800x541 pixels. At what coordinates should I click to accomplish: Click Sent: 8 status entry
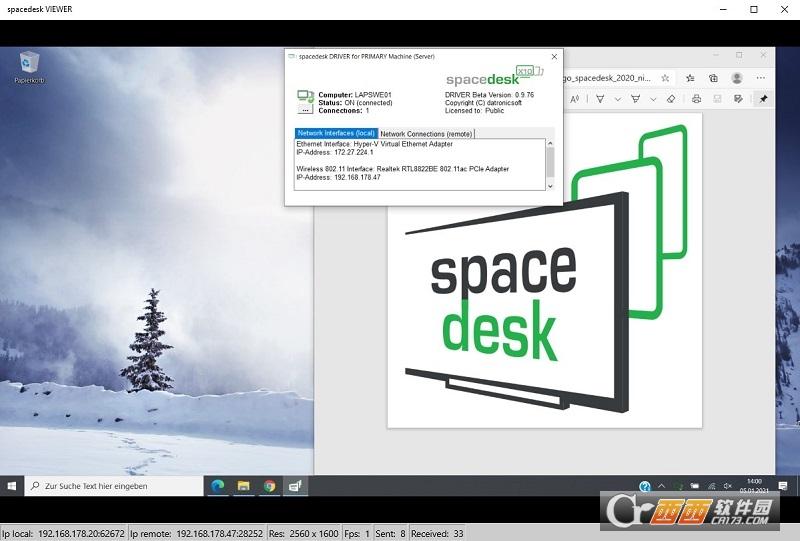pos(390,533)
